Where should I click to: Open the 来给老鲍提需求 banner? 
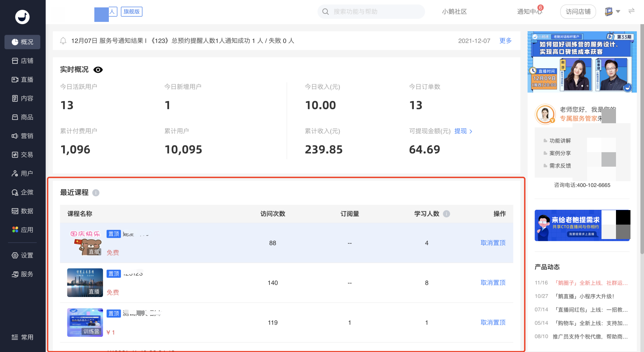582,226
